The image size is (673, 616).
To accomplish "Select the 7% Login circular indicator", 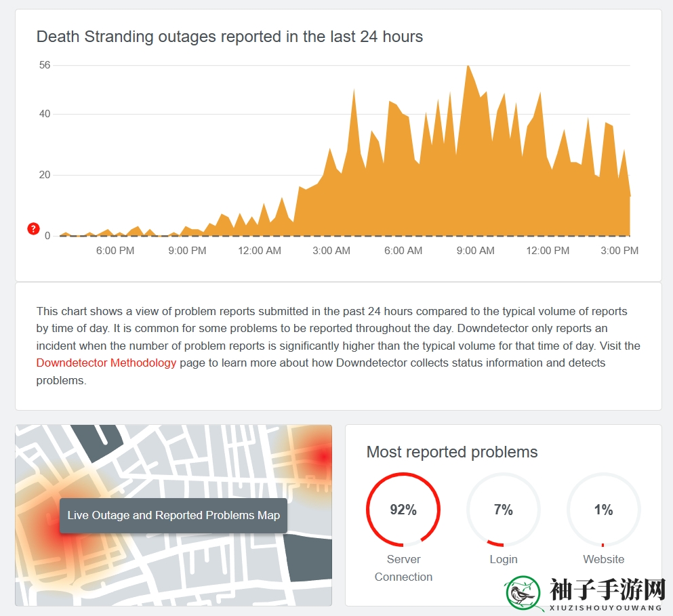I will tap(503, 510).
